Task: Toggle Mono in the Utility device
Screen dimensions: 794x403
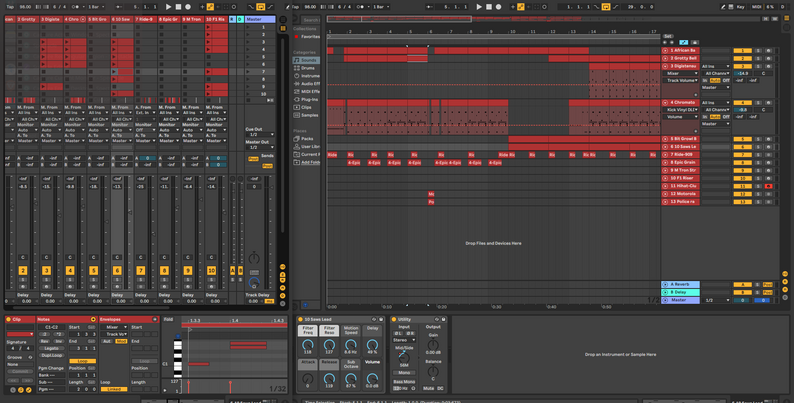Action: pos(404,373)
